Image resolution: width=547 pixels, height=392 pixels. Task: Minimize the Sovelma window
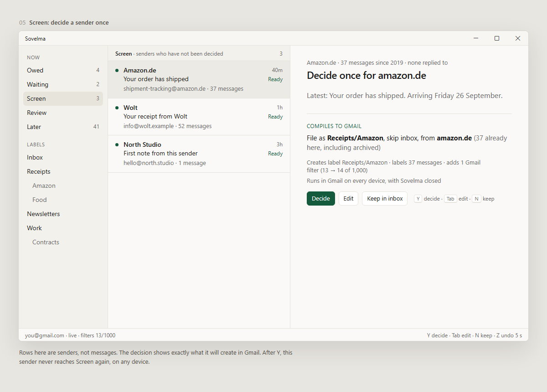(x=476, y=38)
